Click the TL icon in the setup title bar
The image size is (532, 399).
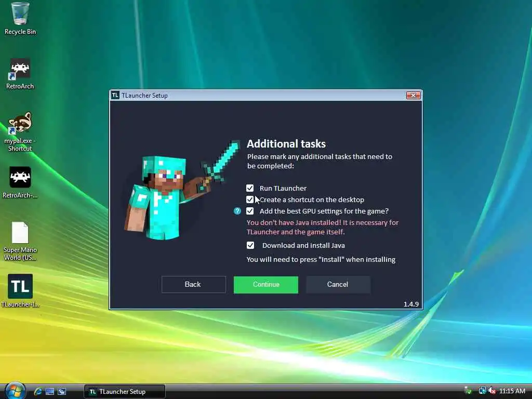click(115, 96)
